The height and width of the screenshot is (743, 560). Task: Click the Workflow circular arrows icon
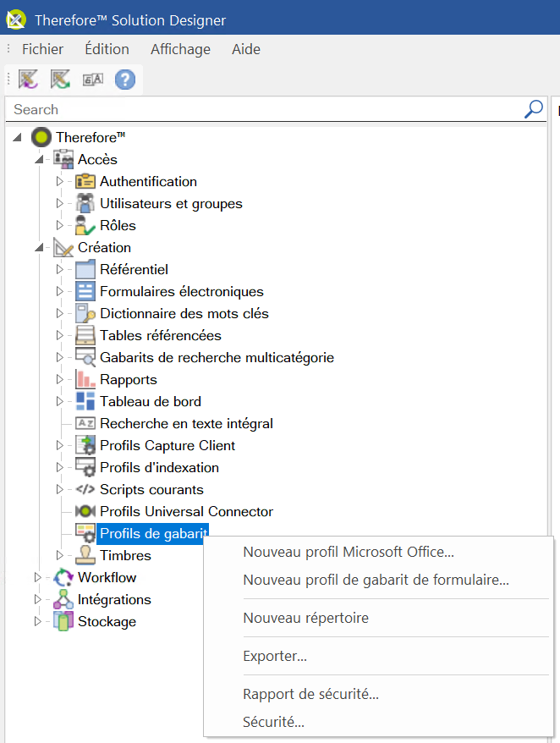63,577
